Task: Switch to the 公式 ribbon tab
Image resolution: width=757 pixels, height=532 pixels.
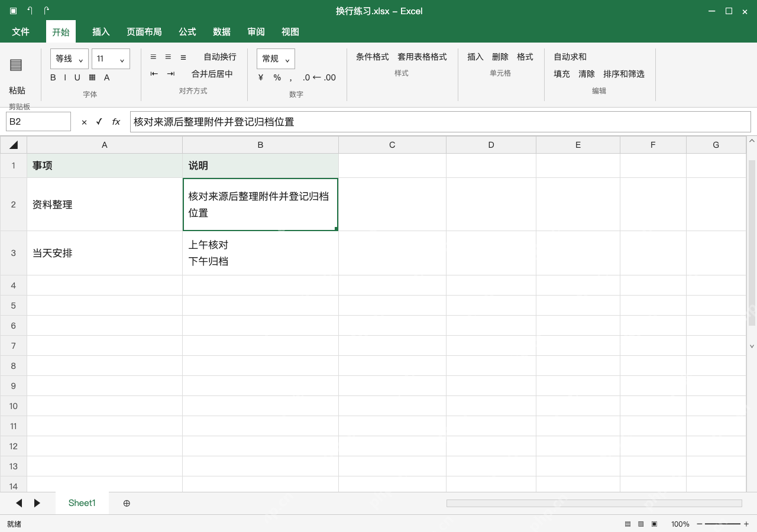Action: [187, 31]
